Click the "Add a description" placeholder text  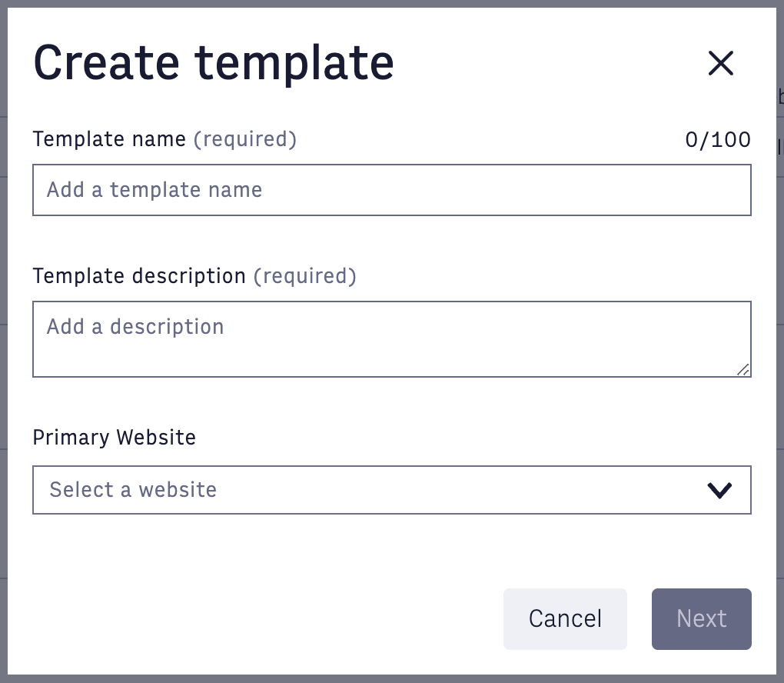135,327
